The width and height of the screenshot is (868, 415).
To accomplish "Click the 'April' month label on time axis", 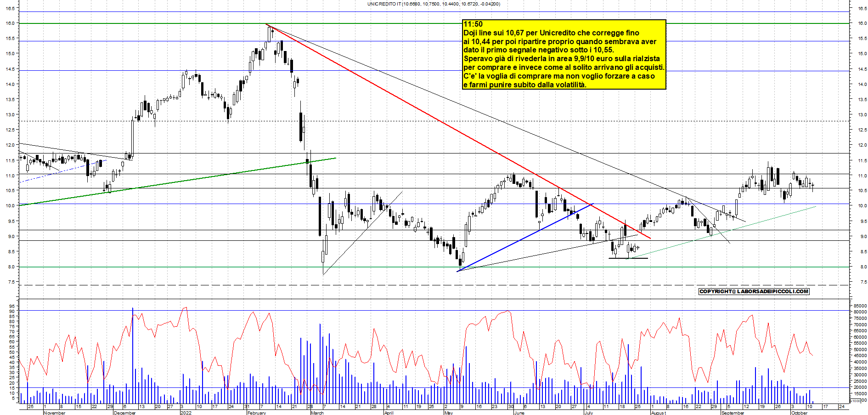I will 389,413.
